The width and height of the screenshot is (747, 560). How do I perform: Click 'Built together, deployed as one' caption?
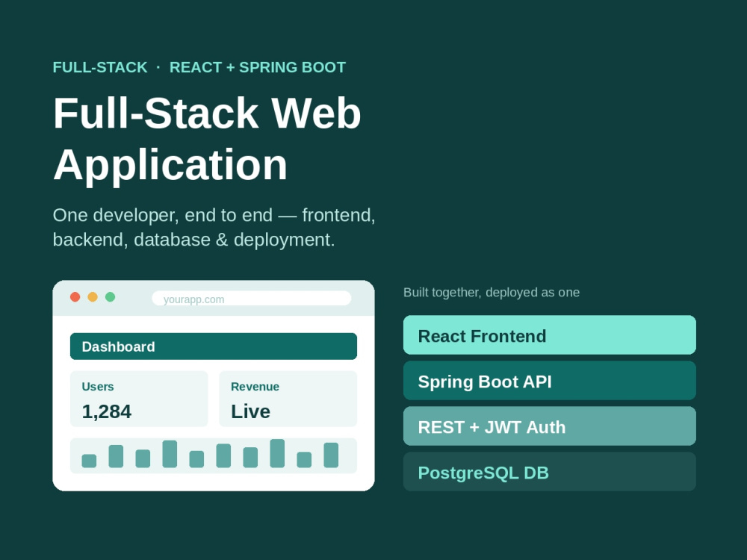492,293
